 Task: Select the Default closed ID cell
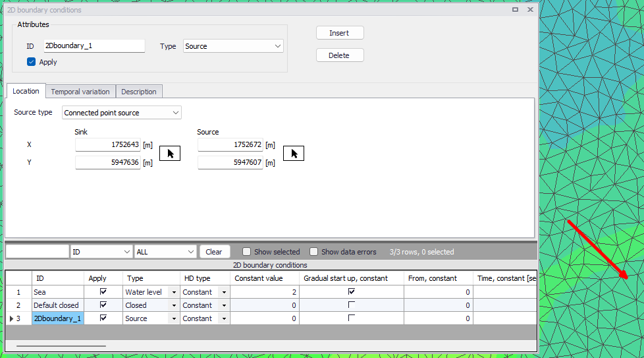click(58, 305)
